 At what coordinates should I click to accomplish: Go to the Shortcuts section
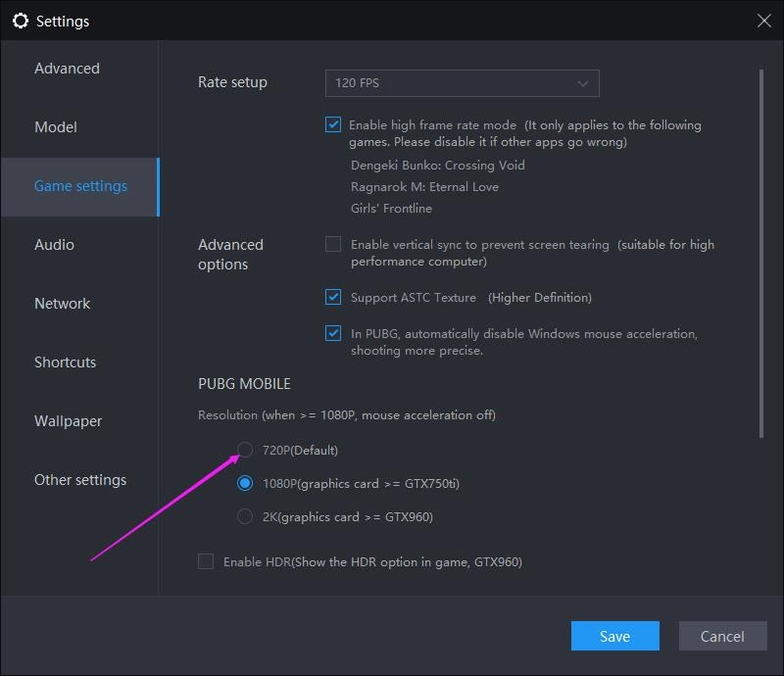click(65, 362)
